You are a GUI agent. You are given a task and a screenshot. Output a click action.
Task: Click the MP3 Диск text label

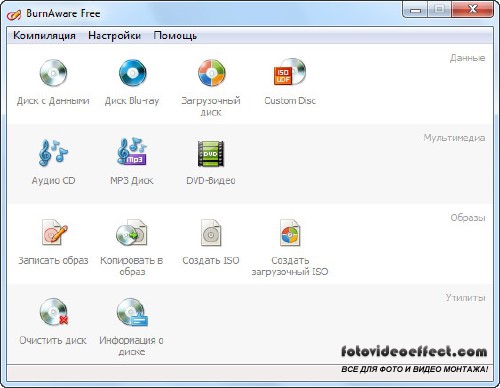pyautogui.click(x=132, y=181)
